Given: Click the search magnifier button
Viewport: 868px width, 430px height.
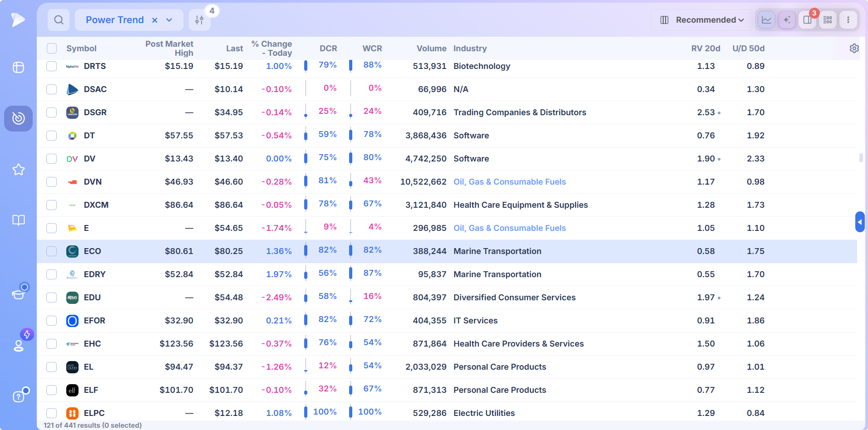Looking at the screenshot, I should tap(59, 20).
